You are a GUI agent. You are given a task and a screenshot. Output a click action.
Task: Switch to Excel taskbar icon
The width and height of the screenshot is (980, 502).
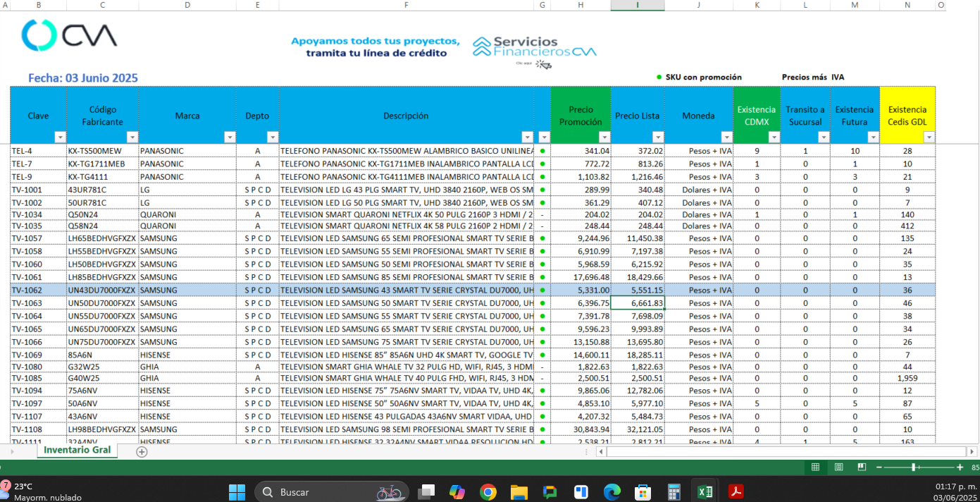(x=705, y=491)
